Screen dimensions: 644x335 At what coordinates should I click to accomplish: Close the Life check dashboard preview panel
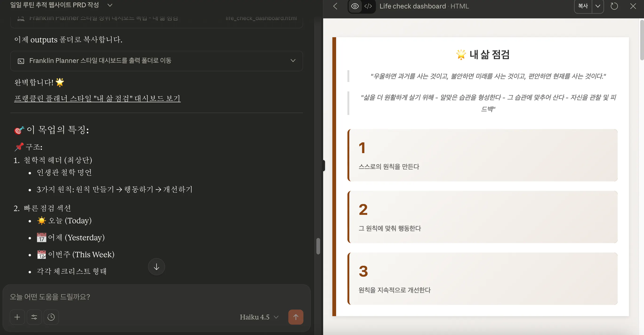[x=633, y=6]
